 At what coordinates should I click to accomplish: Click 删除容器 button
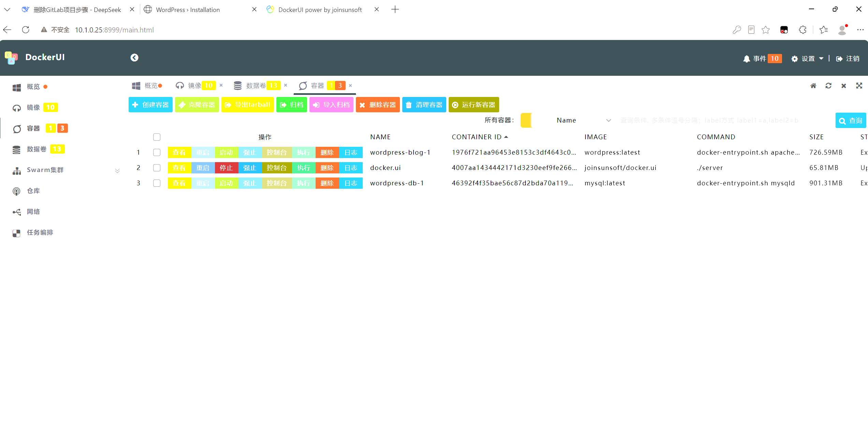[378, 105]
